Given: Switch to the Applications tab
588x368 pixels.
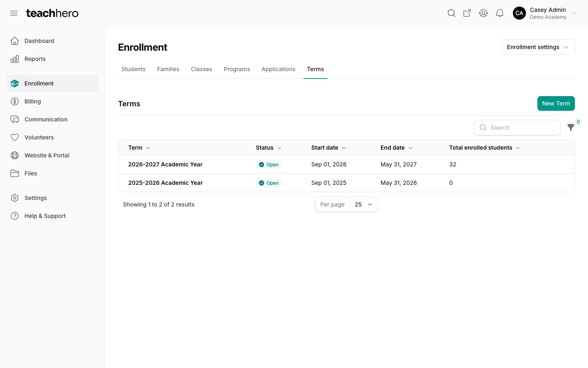Looking at the screenshot, I should 278,69.
